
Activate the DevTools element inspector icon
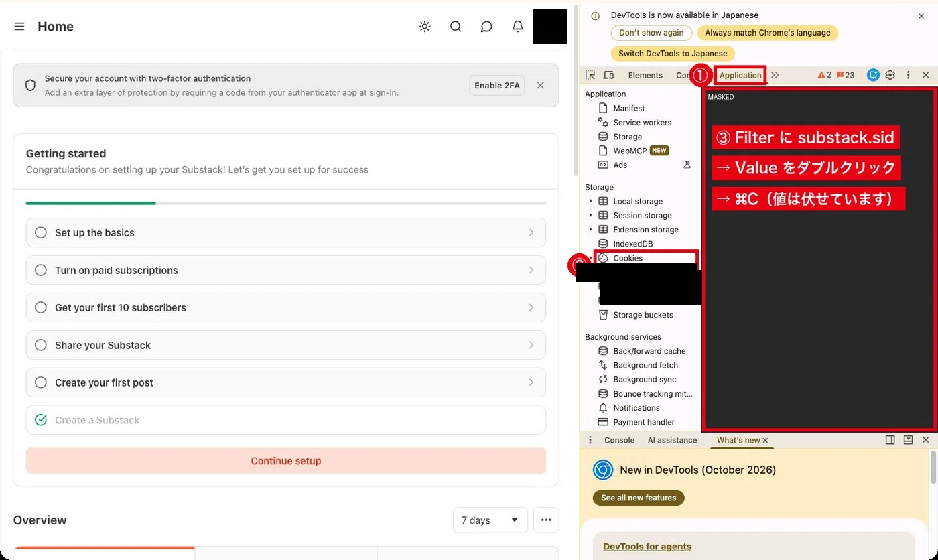[590, 75]
